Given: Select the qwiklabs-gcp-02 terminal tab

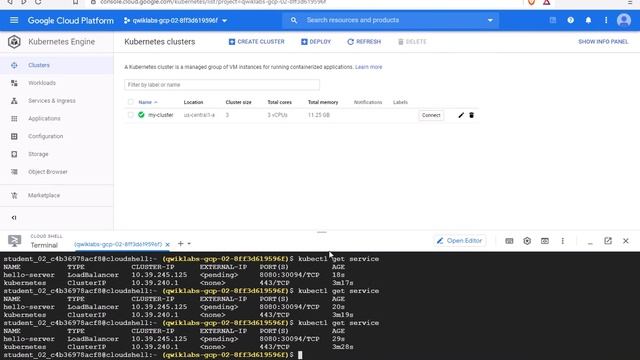Looking at the screenshot, I should coord(118,244).
